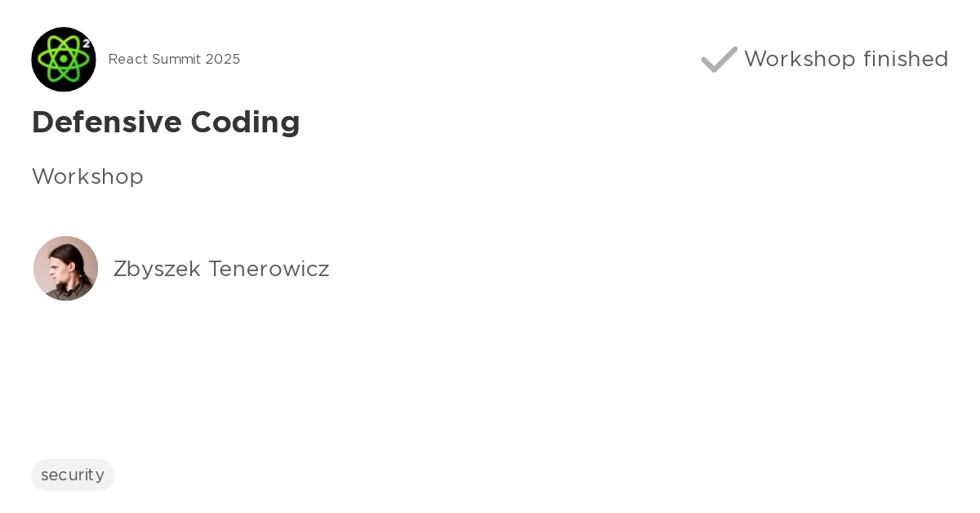Open the speaker name Zbyszek Tenerowicz

pos(221,269)
